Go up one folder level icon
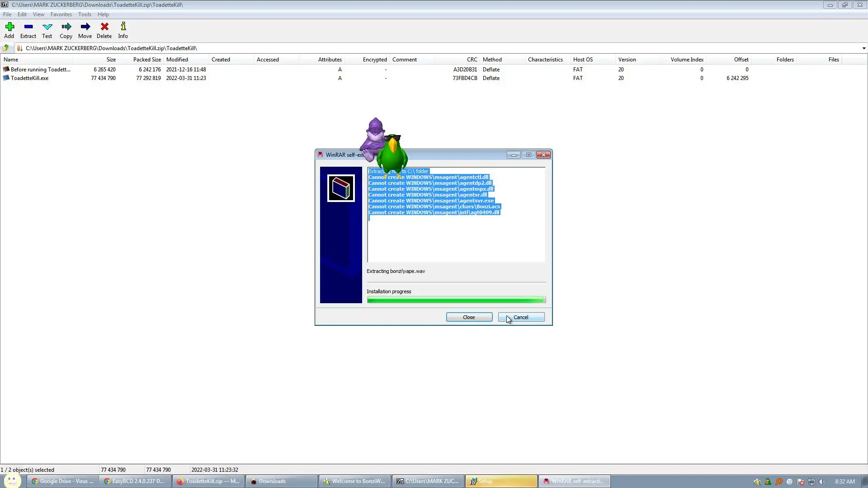The height and width of the screenshot is (488, 868). click(x=6, y=48)
